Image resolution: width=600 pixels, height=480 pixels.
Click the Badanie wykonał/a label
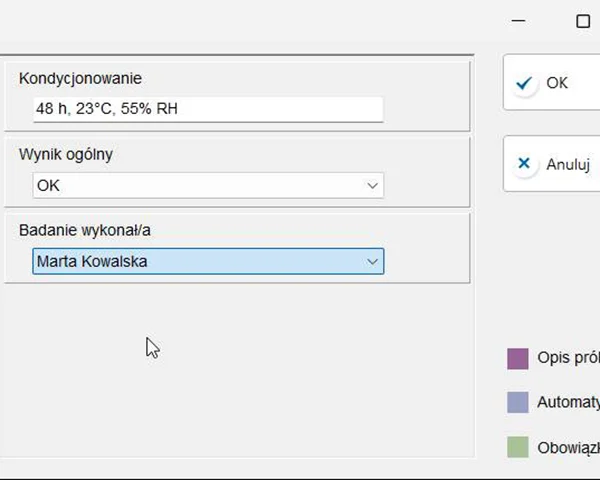85,230
